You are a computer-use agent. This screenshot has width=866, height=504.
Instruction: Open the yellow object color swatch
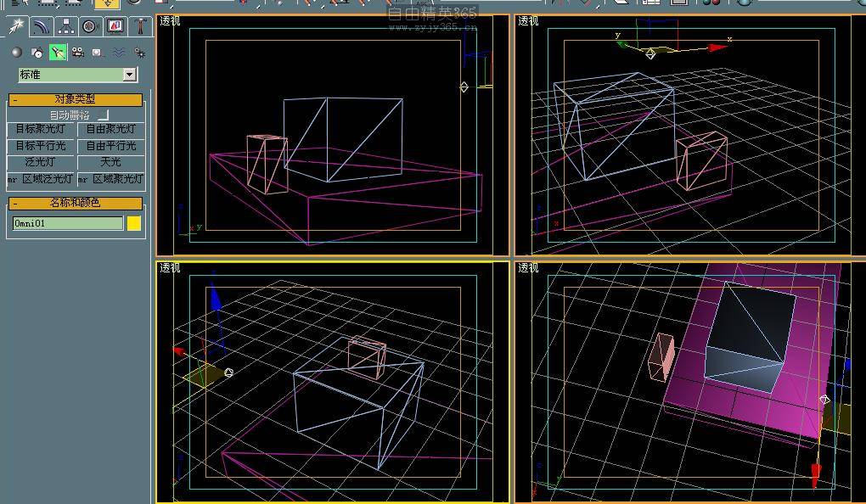coord(134,223)
